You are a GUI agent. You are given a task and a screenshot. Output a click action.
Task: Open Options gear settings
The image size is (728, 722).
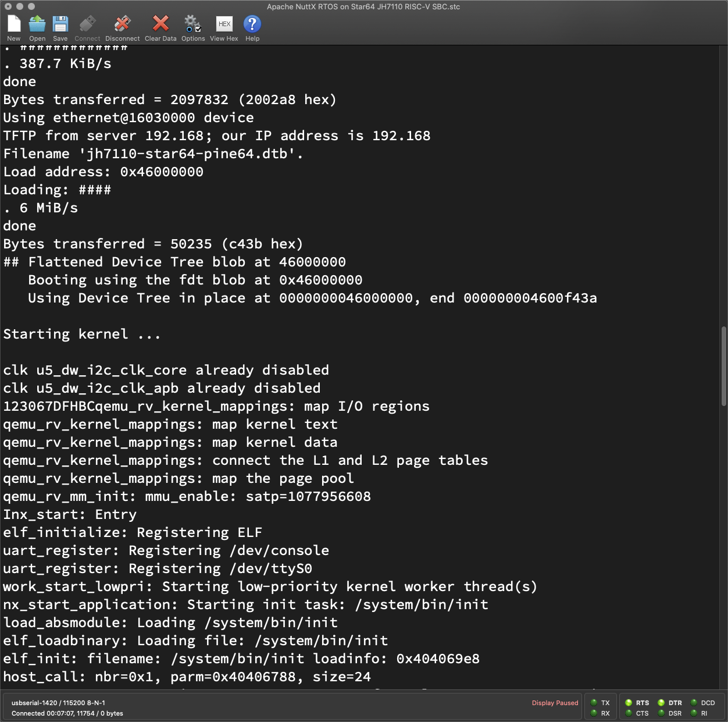coord(192,24)
